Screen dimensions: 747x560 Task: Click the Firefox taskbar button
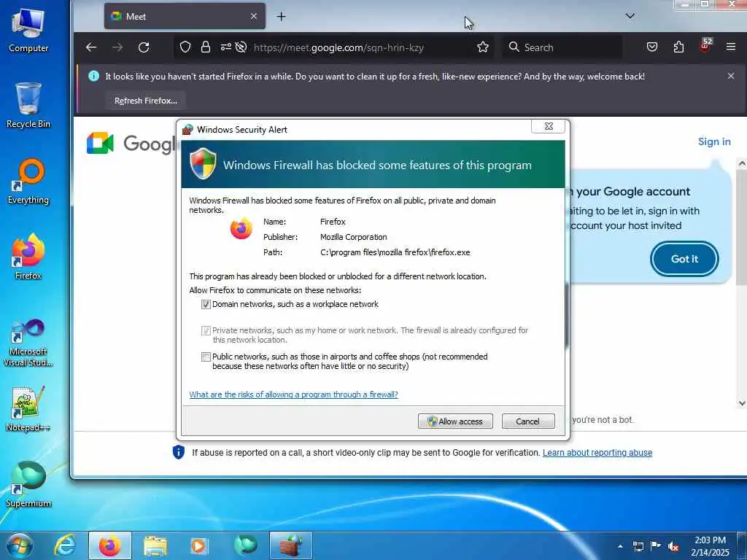point(110,545)
